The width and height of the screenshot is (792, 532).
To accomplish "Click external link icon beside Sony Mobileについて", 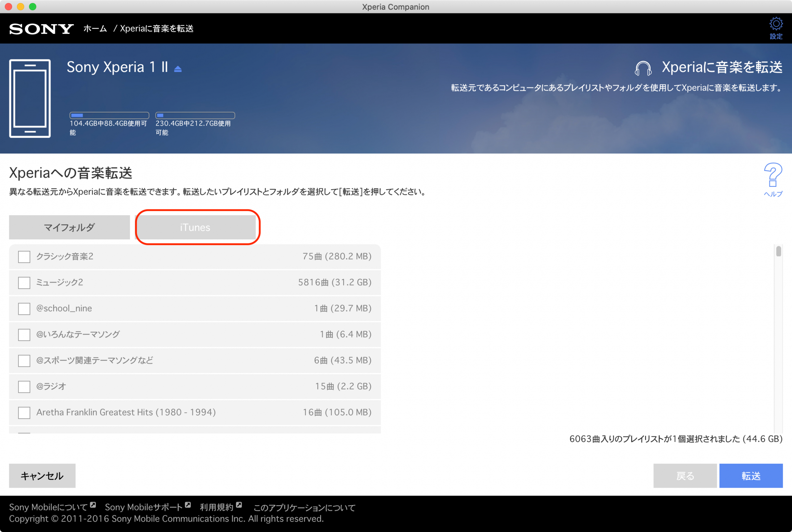I will pos(93,505).
